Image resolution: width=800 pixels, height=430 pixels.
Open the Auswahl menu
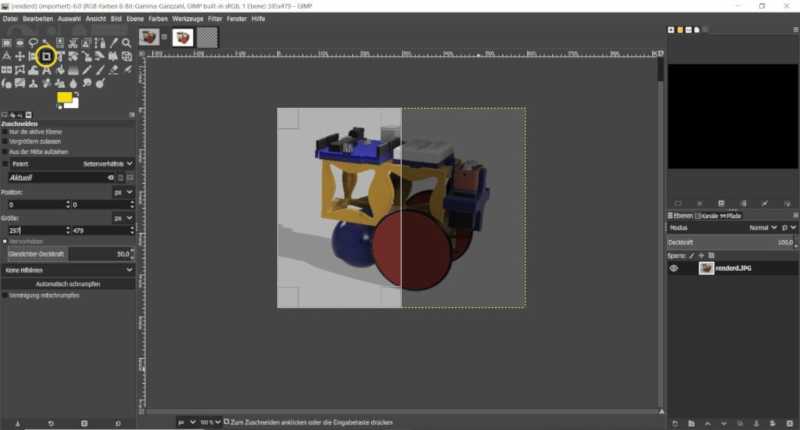click(x=69, y=19)
